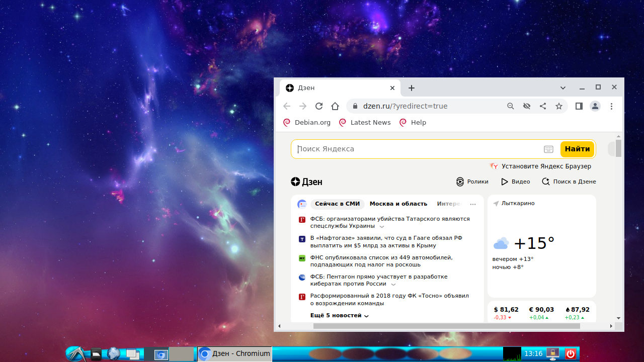
Task: Open a new tab
Action: click(412, 88)
